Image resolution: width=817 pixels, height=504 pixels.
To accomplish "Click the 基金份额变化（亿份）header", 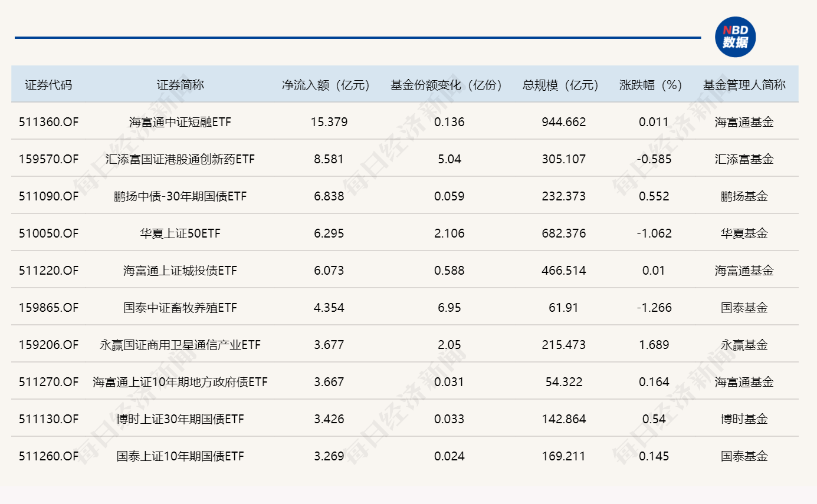I will click(445, 84).
